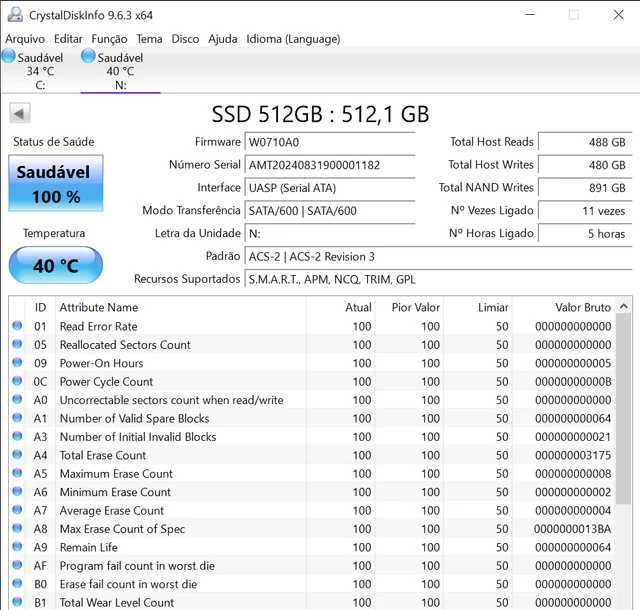Click the Firmware field W0710A0

click(330, 142)
